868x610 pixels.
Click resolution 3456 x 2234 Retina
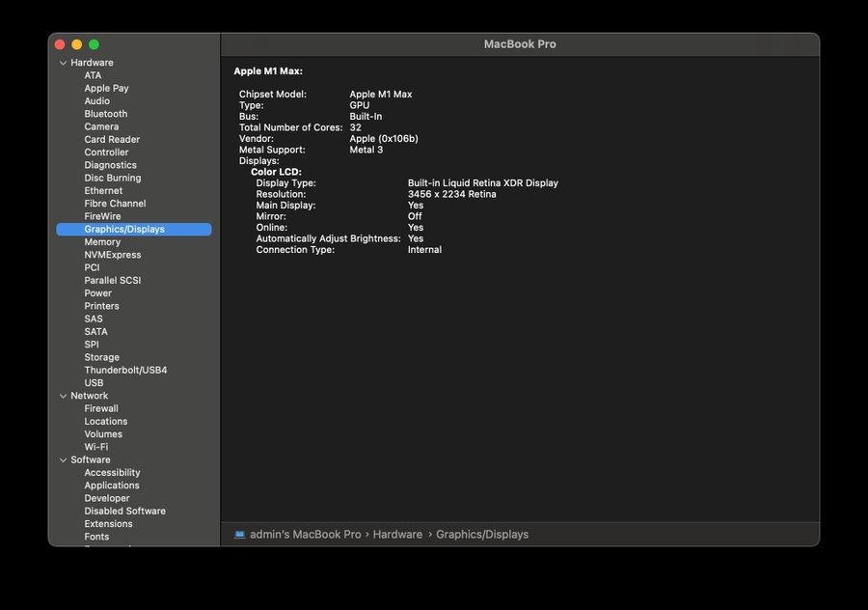(451, 194)
